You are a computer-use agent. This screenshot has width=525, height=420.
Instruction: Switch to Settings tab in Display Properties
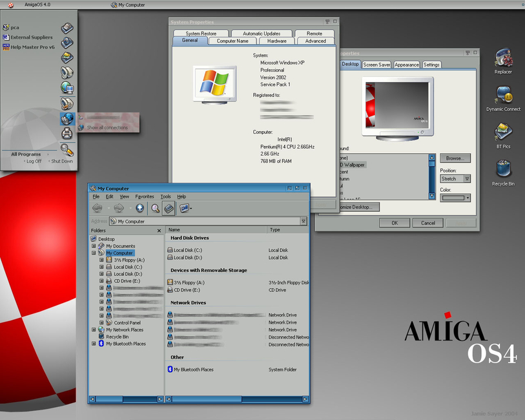(431, 65)
